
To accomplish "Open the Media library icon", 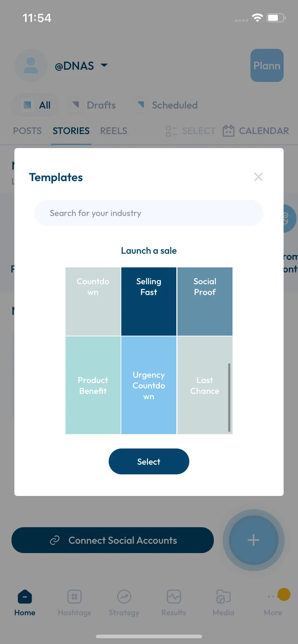I will [223, 597].
